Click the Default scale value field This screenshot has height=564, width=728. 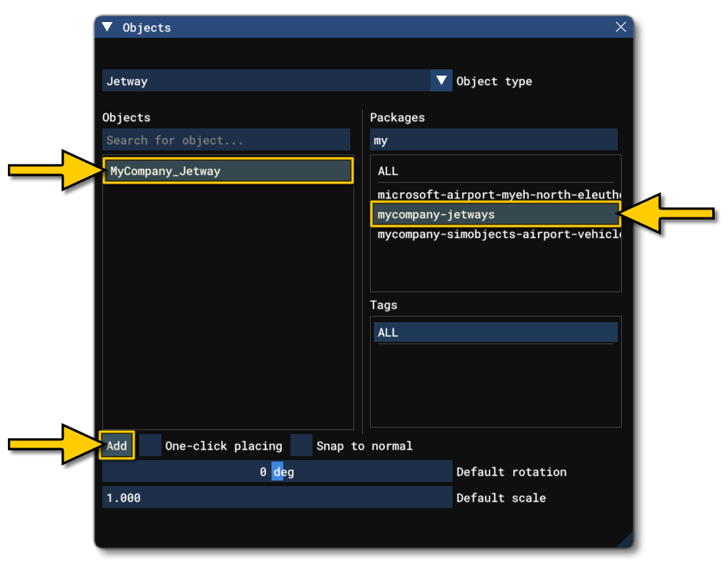(277, 498)
